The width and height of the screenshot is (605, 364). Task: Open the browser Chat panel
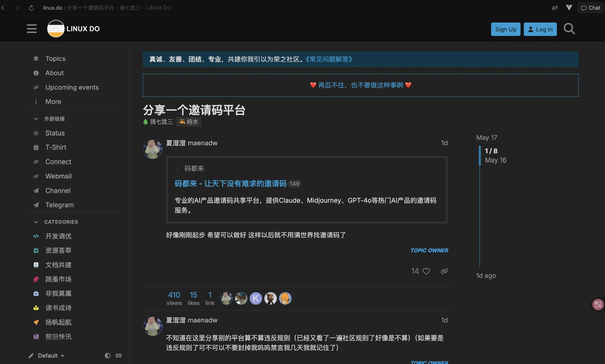pyautogui.click(x=590, y=8)
